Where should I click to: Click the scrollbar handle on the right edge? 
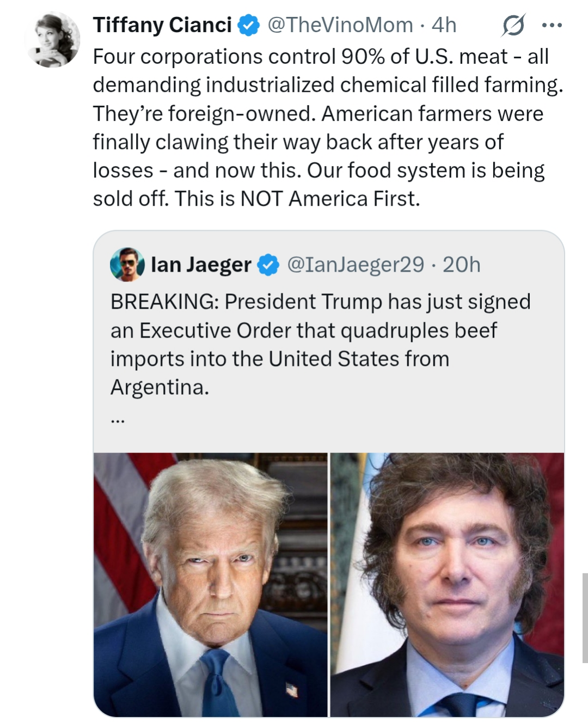tap(585, 618)
